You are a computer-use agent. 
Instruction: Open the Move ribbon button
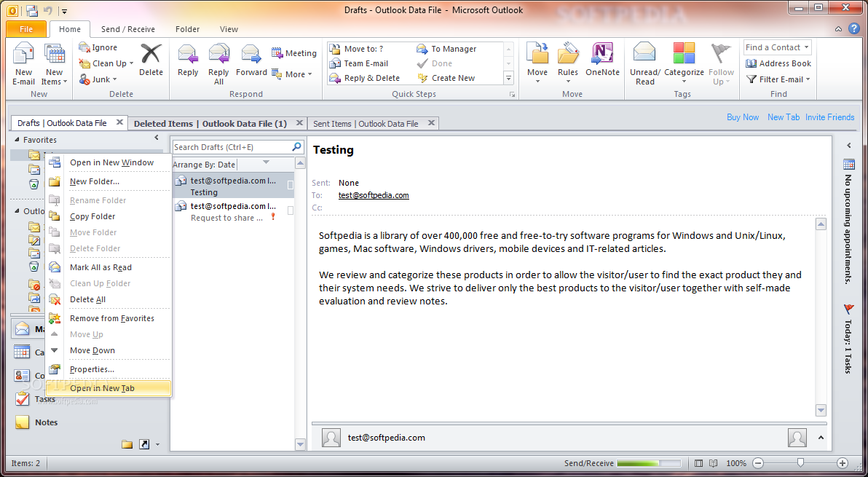537,64
